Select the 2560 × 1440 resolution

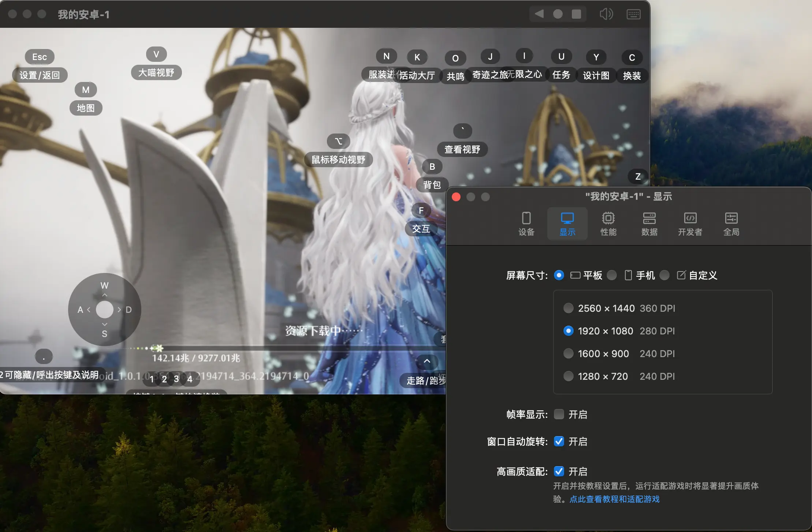pyautogui.click(x=568, y=308)
